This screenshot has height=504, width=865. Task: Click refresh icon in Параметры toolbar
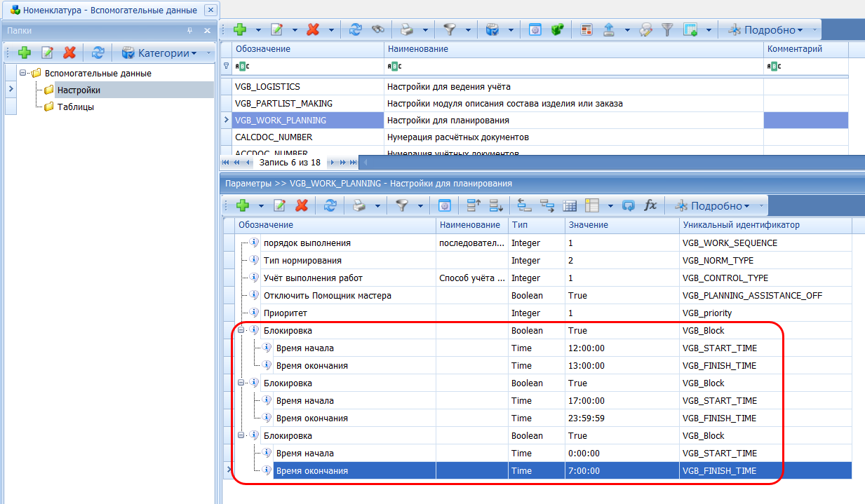click(330, 205)
